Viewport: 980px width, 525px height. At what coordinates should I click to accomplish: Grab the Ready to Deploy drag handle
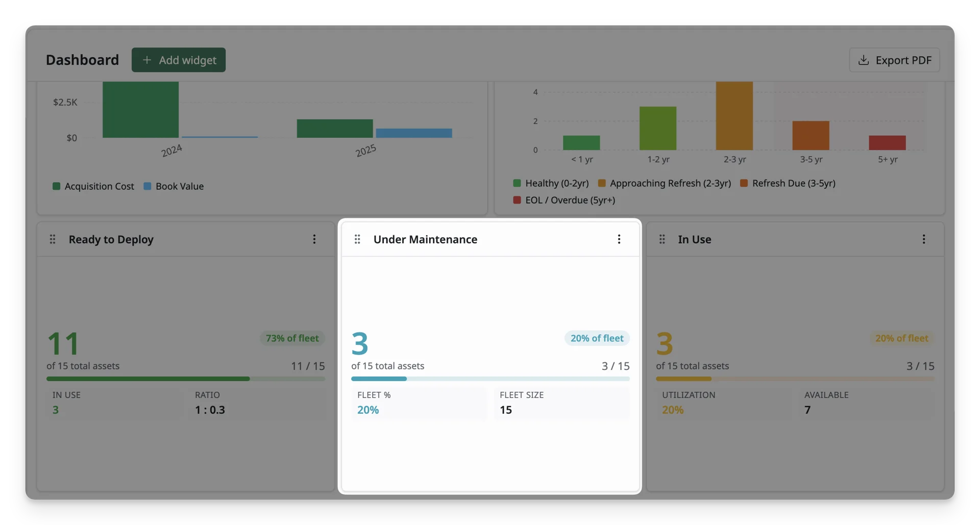point(53,239)
